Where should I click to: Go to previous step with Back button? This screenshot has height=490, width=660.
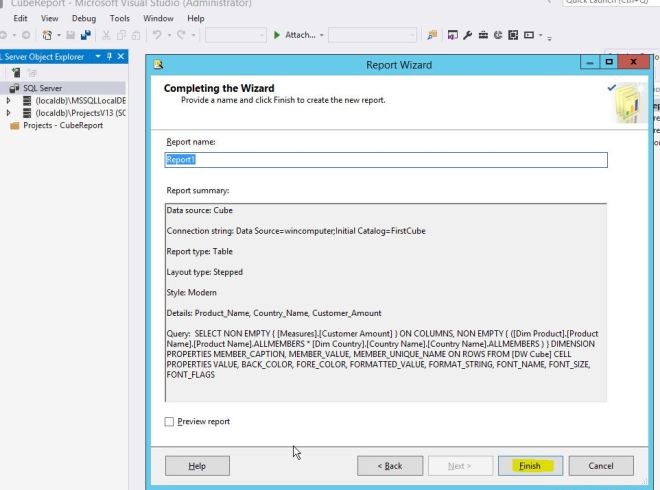(x=389, y=466)
